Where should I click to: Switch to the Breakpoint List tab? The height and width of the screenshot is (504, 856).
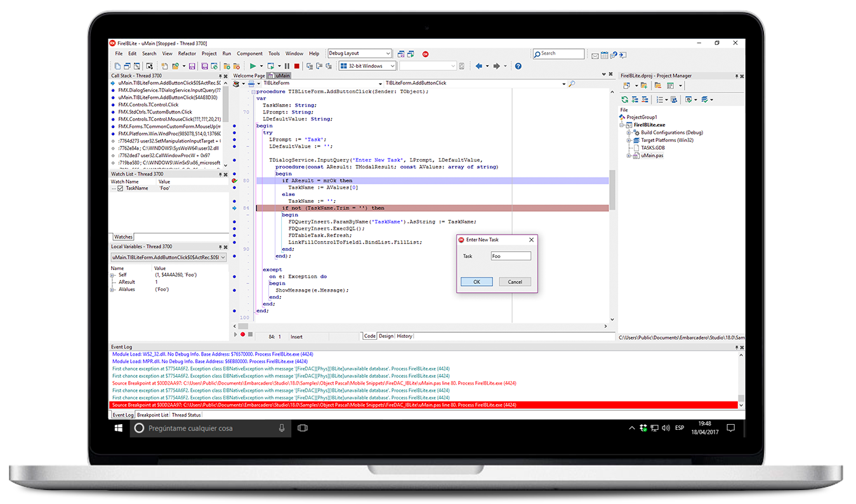[x=152, y=415]
